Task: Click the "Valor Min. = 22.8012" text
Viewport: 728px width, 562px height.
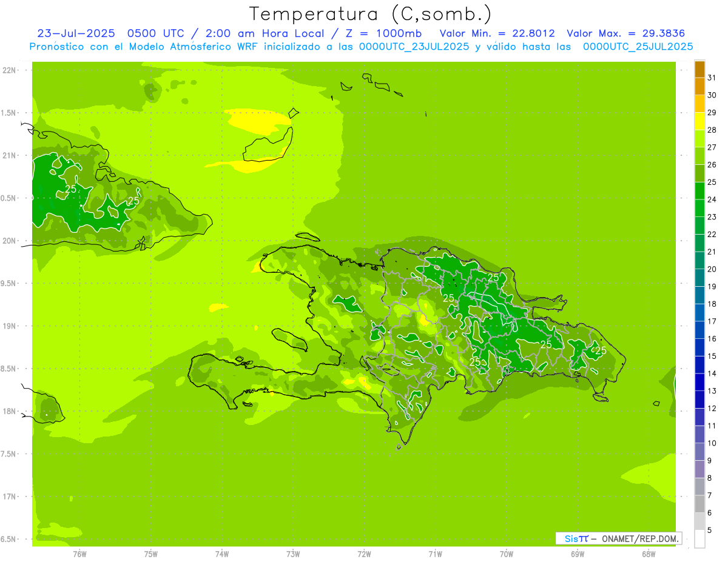Action: coord(497,33)
